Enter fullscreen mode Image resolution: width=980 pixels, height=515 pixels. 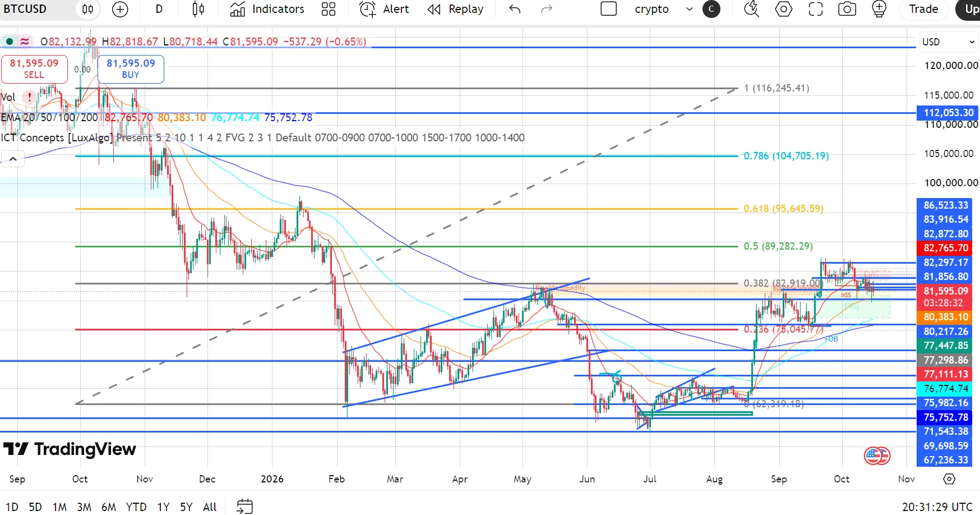816,9
